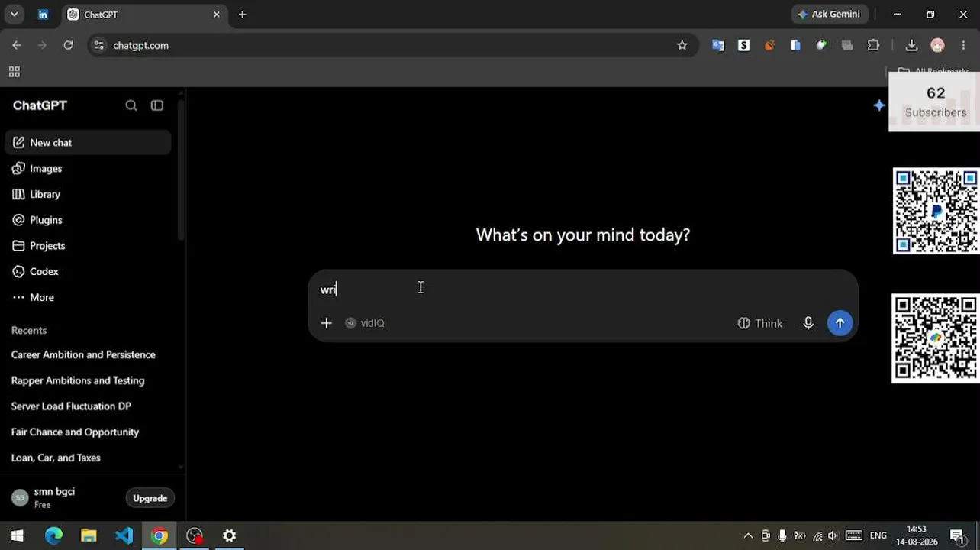The width and height of the screenshot is (980, 550).
Task: Open the Chrome three-dot menu
Action: point(965,45)
